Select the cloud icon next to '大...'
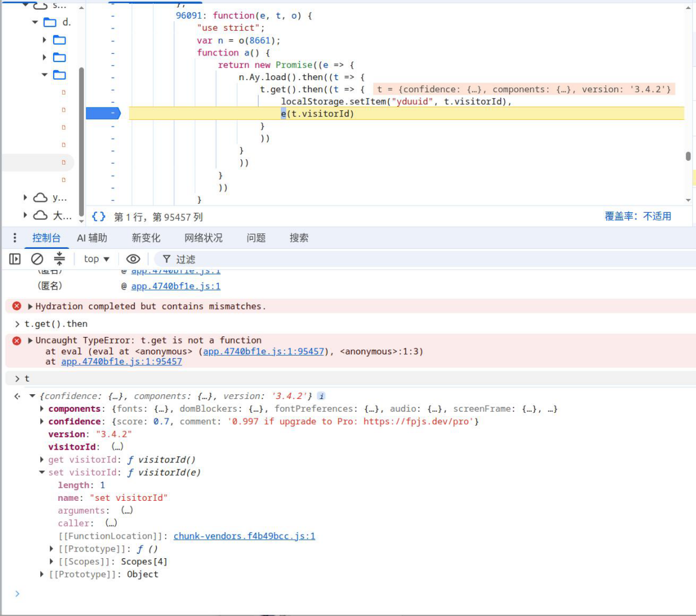Image resolution: width=696 pixels, height=616 pixels. [40, 215]
